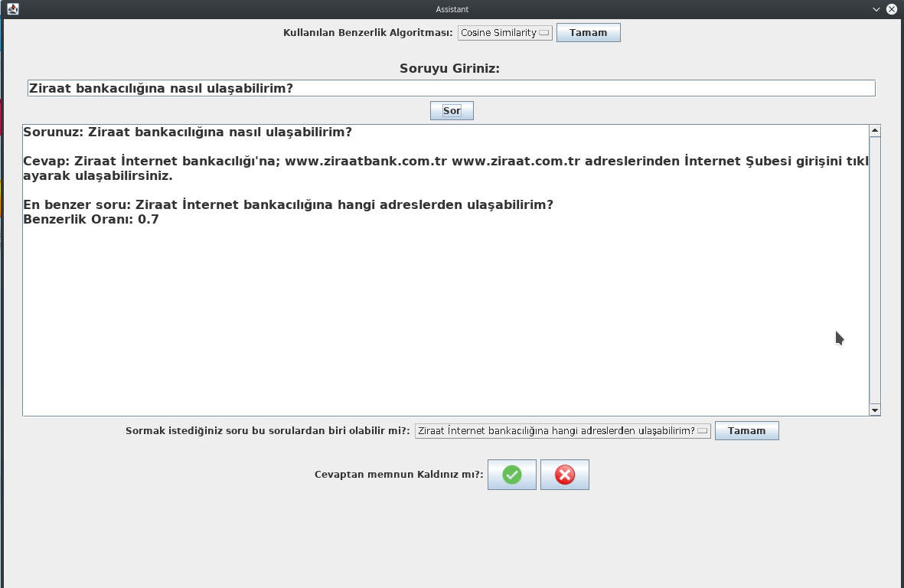Open the Cosine Similarity algorithm dropdown
The height and width of the screenshot is (588, 904).
[x=505, y=33]
